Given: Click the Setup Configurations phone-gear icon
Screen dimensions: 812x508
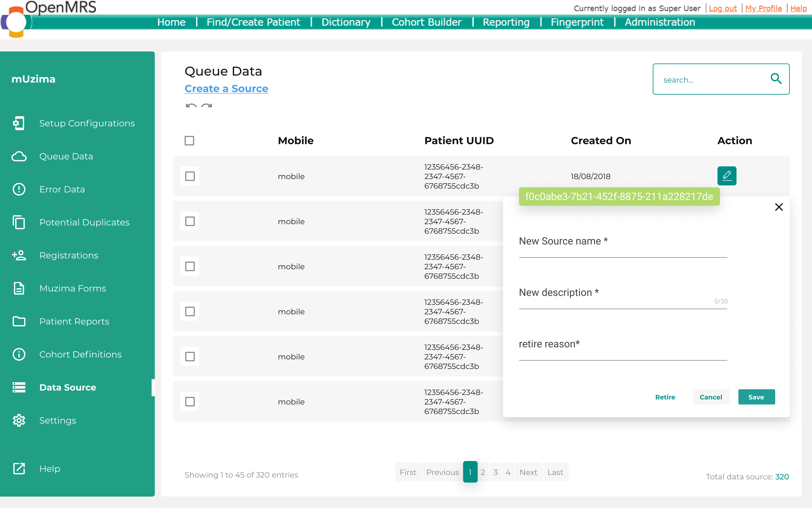Looking at the screenshot, I should [x=19, y=123].
